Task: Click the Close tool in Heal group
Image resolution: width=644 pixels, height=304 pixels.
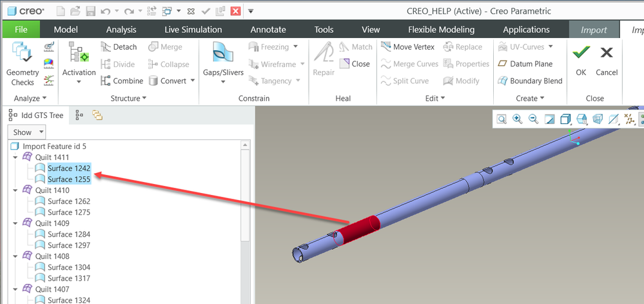Action: (355, 64)
